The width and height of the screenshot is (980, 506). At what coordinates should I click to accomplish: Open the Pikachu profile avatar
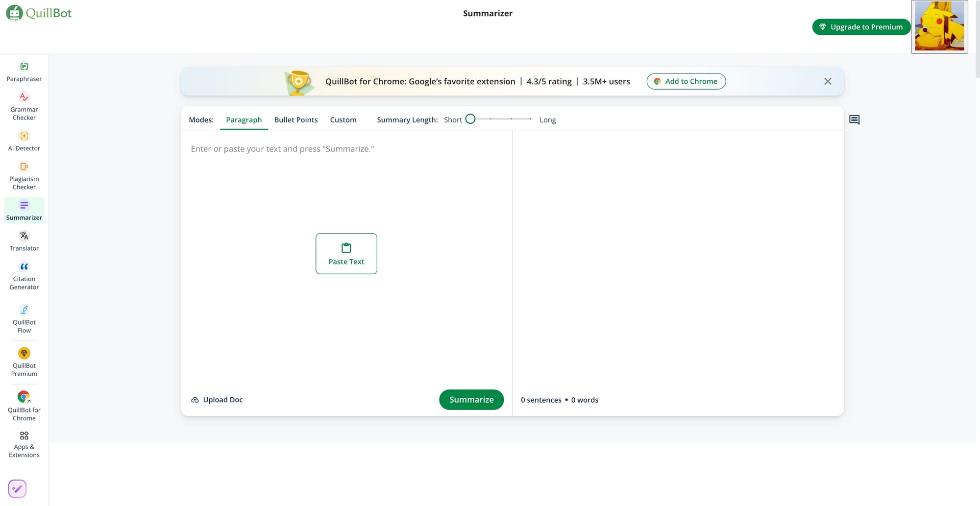tap(939, 26)
